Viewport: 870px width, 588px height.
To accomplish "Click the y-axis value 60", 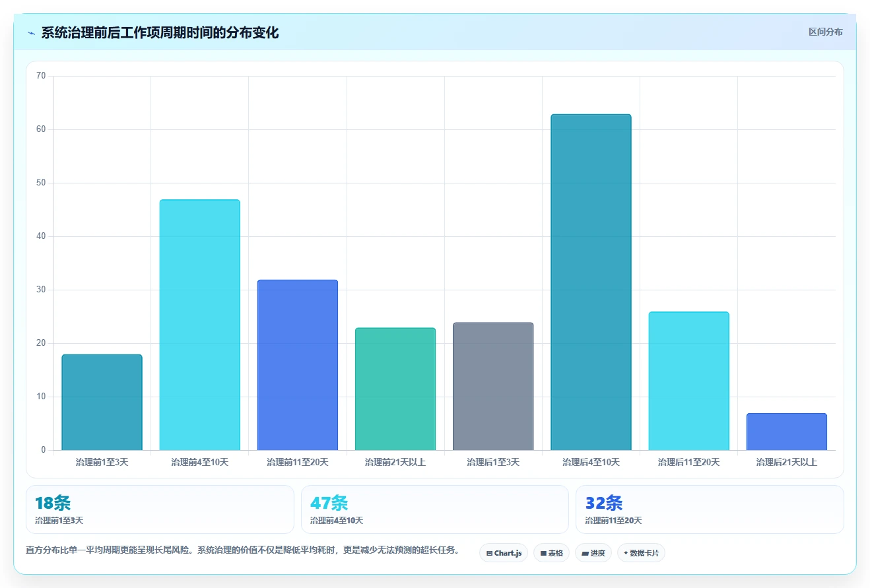I will [x=41, y=129].
